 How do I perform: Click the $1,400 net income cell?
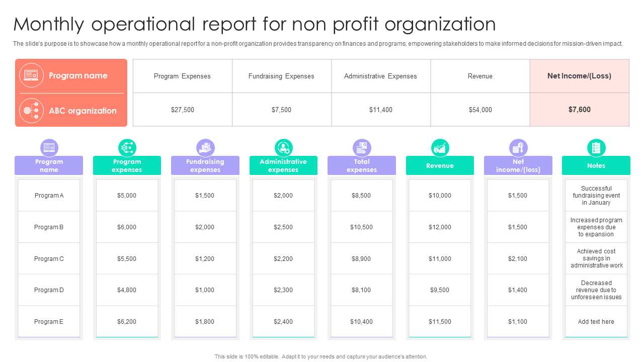pyautogui.click(x=518, y=290)
